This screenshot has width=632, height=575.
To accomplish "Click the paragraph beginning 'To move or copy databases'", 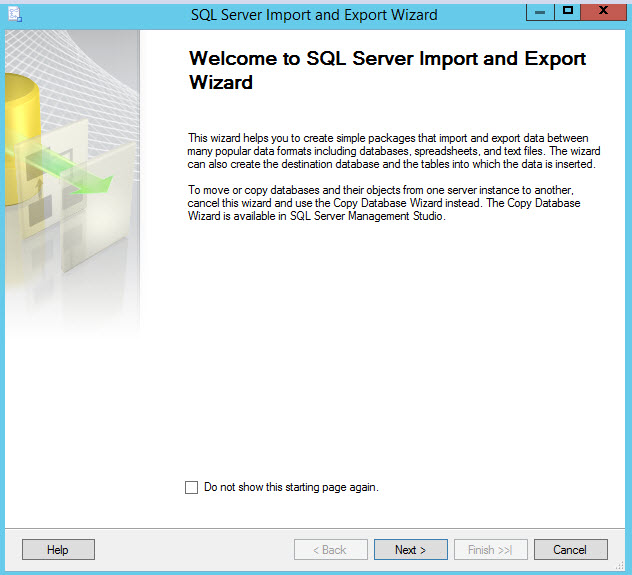I will (384, 203).
